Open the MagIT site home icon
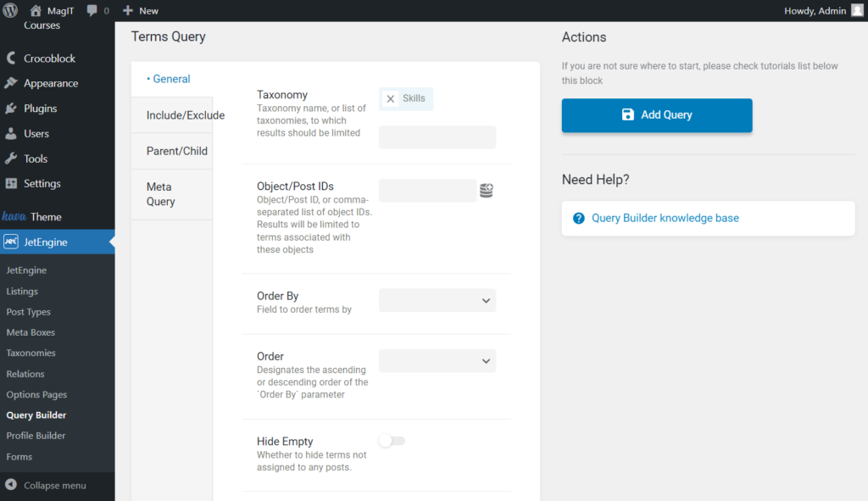The image size is (868, 501). [36, 10]
